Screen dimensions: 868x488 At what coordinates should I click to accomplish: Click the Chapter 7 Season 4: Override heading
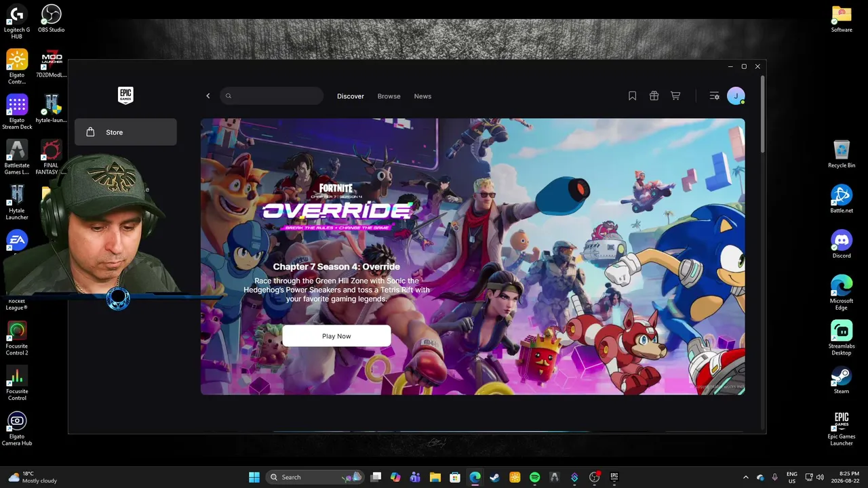coord(336,267)
